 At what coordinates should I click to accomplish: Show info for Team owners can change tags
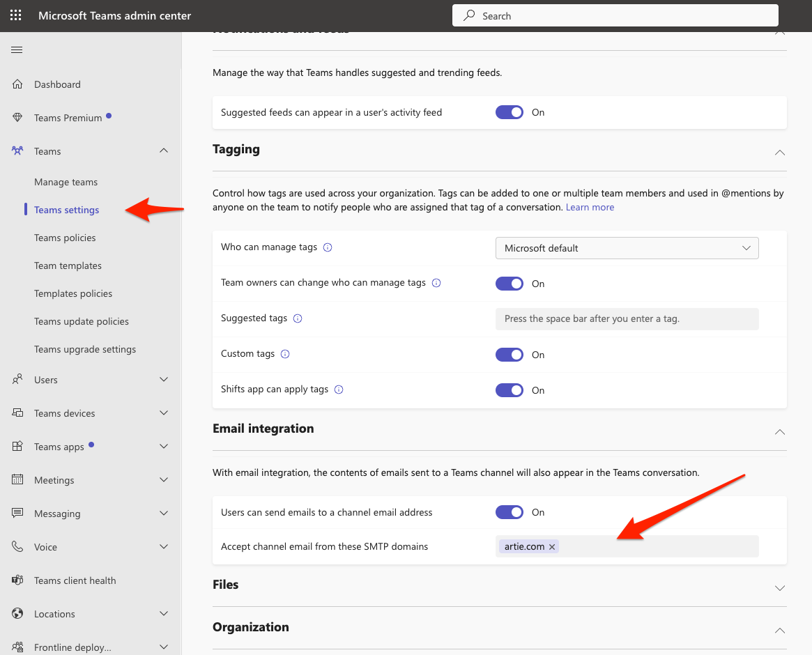click(x=436, y=283)
